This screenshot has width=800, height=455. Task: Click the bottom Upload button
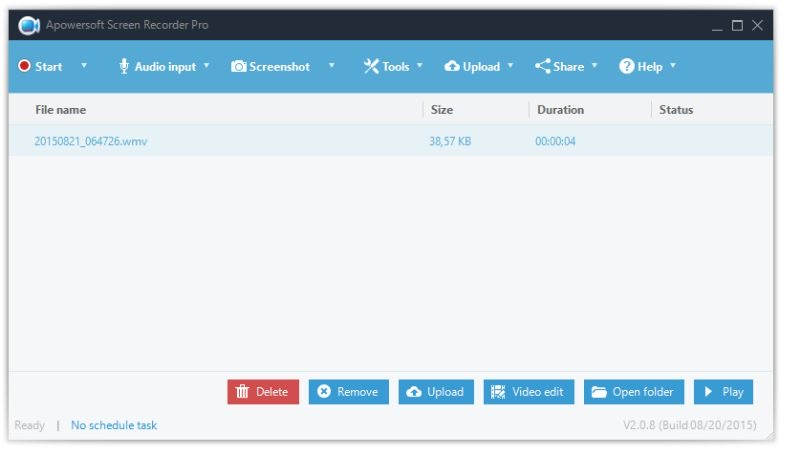[436, 392]
